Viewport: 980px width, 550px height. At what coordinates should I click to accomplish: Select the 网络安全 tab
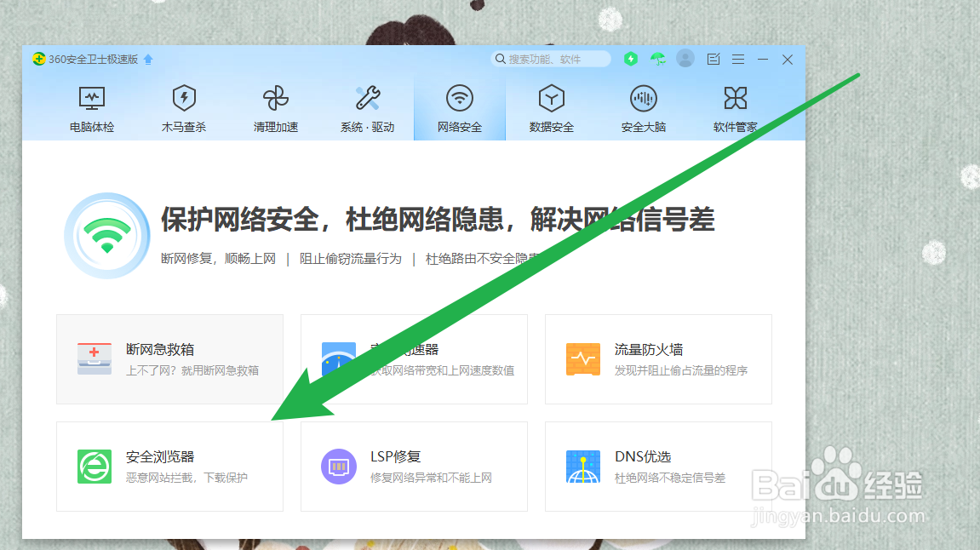pyautogui.click(x=460, y=109)
